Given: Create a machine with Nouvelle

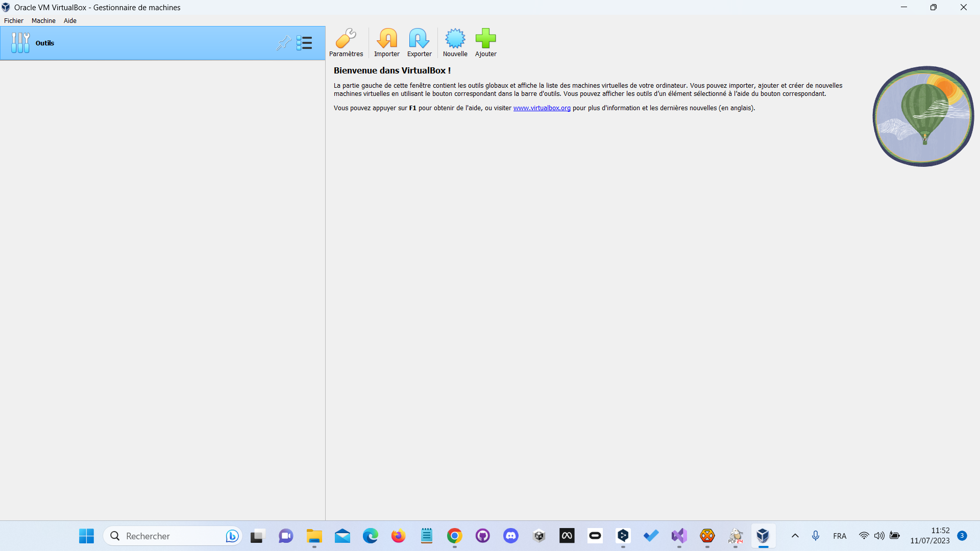Looking at the screenshot, I should tap(455, 43).
